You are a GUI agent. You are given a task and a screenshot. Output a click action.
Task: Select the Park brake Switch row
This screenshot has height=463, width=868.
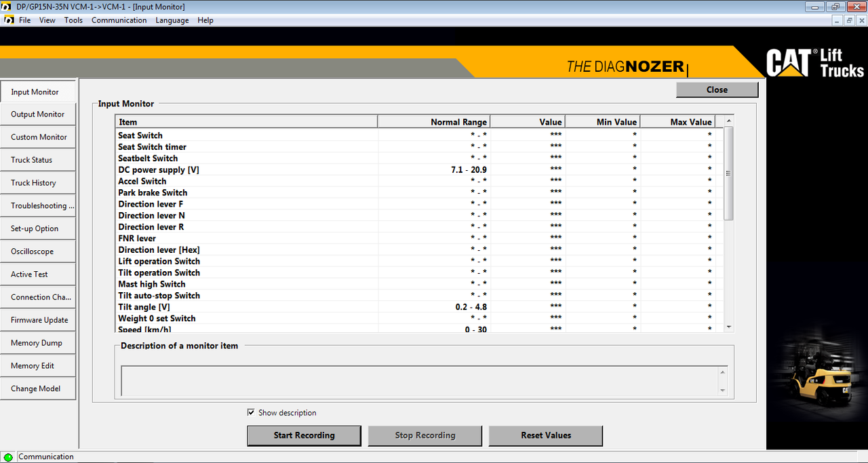(x=419, y=193)
